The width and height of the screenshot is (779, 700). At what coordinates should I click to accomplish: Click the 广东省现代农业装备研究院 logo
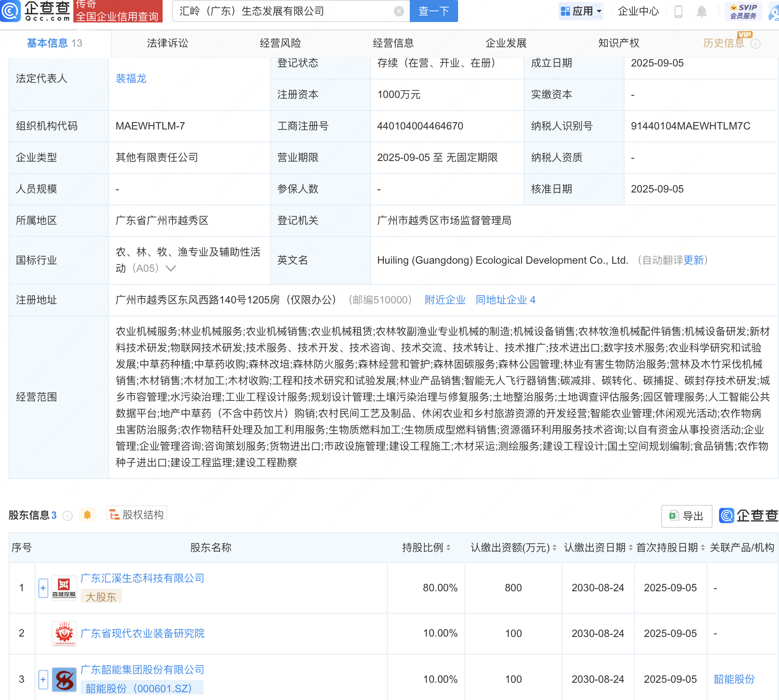[64, 634]
